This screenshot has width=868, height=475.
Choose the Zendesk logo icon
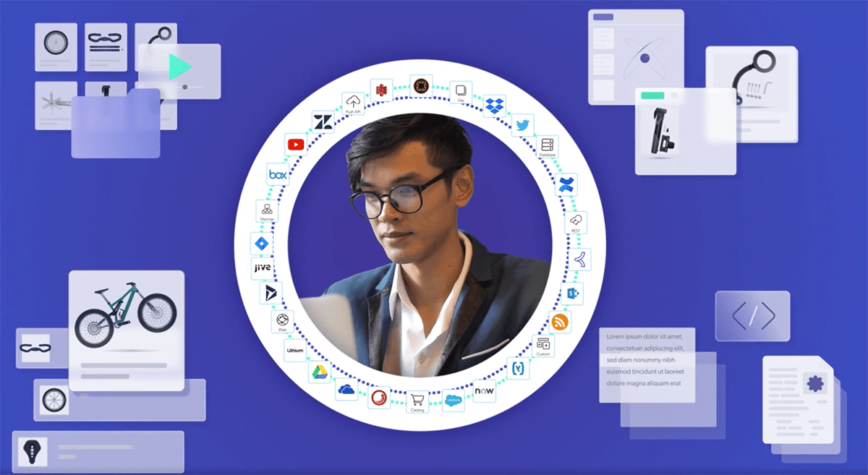point(323,121)
